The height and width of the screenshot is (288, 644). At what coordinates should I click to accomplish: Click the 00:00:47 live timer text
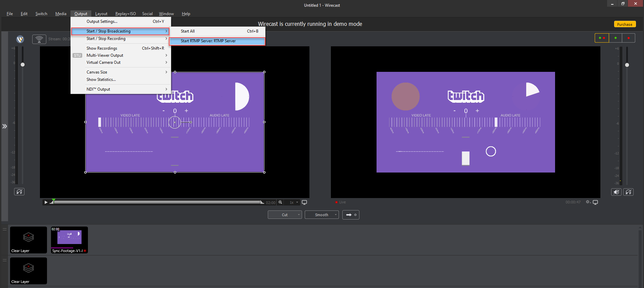[573, 202]
